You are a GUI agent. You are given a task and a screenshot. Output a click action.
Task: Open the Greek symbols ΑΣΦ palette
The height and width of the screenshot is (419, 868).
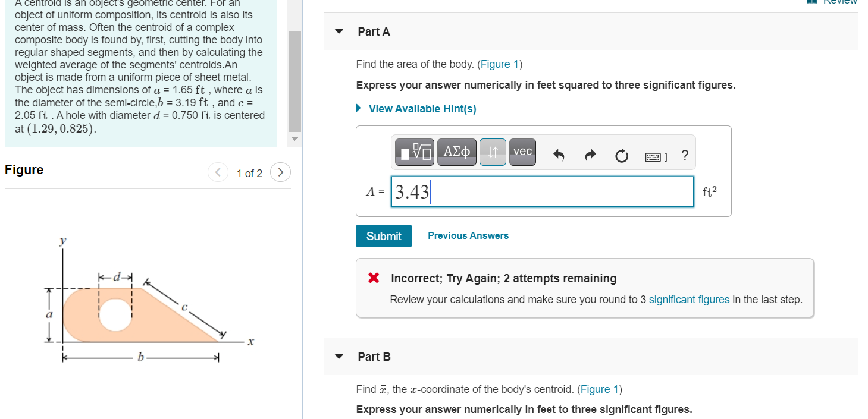coord(456,152)
